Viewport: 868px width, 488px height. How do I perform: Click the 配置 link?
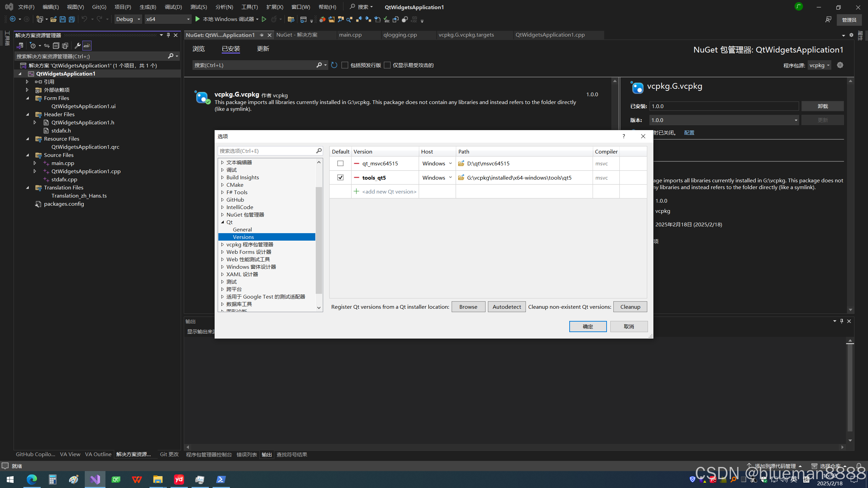pos(689,133)
